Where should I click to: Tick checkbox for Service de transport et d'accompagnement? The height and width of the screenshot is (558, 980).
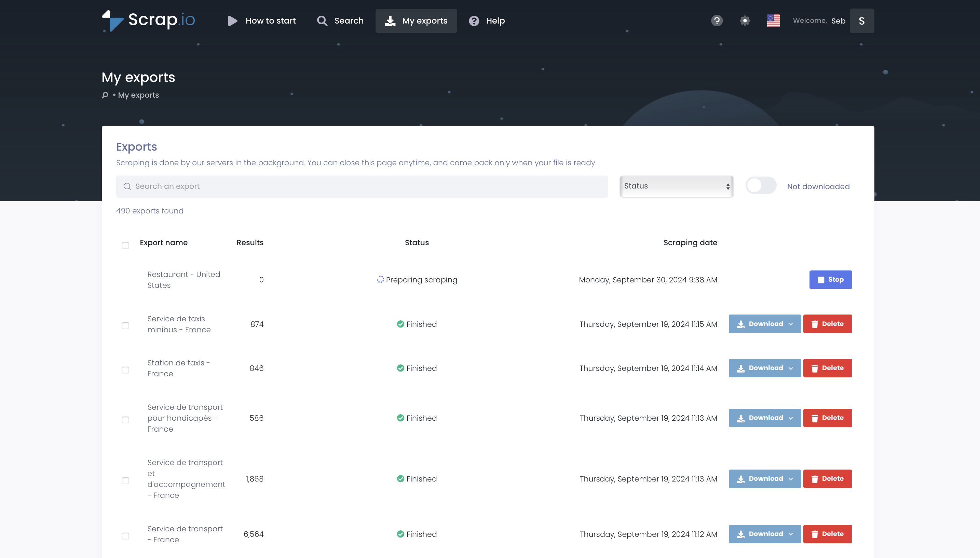125,480
